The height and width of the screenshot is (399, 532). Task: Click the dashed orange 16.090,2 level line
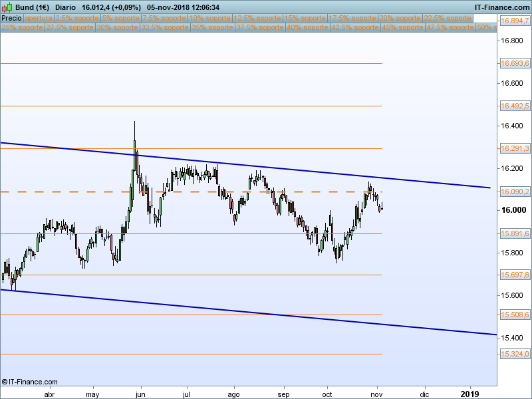pyautogui.click(x=191, y=192)
